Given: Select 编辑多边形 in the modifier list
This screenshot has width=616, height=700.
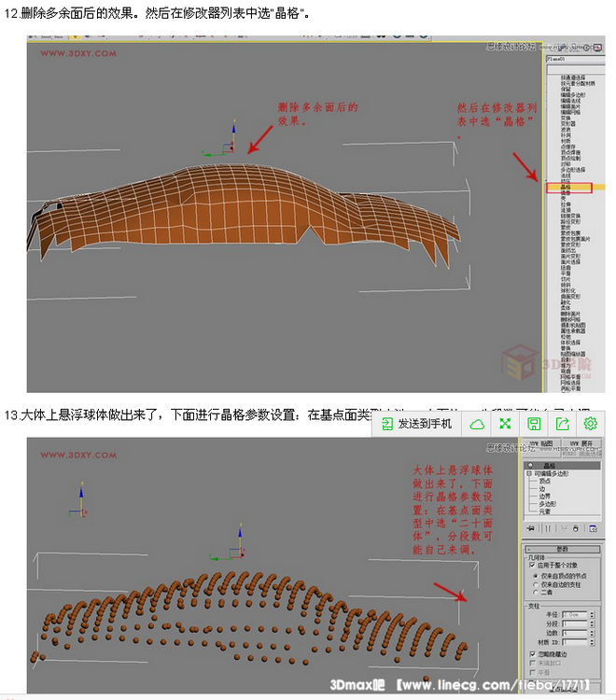Looking at the screenshot, I should [572, 94].
